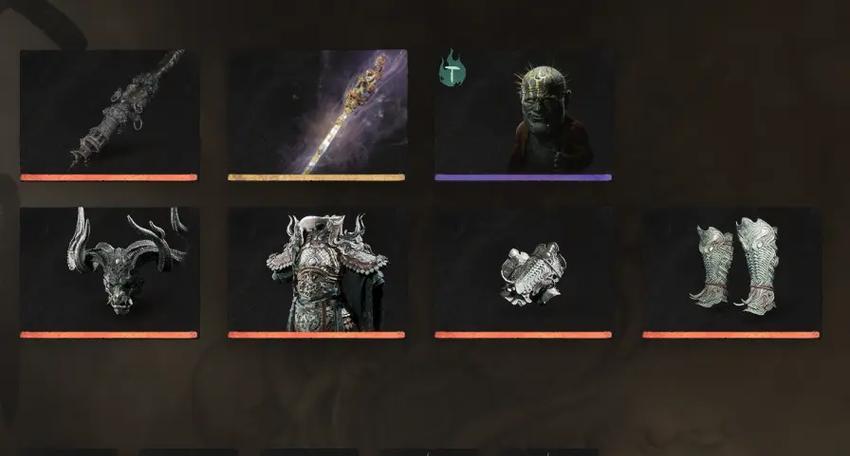The height and width of the screenshot is (456, 850).
Task: Click gold rarity bar under glowing staff
Action: coord(317,177)
